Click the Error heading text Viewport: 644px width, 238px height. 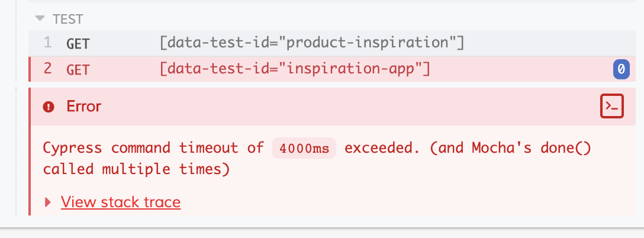point(84,107)
